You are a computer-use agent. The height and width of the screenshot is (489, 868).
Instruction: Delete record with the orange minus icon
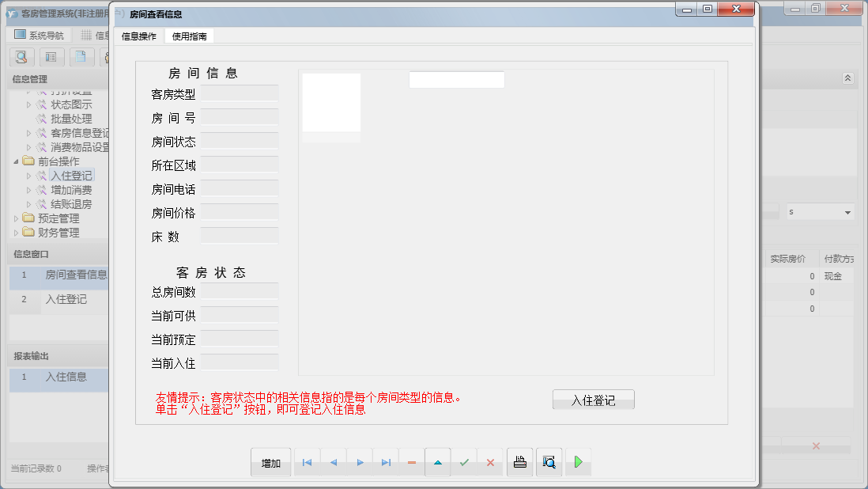point(412,462)
